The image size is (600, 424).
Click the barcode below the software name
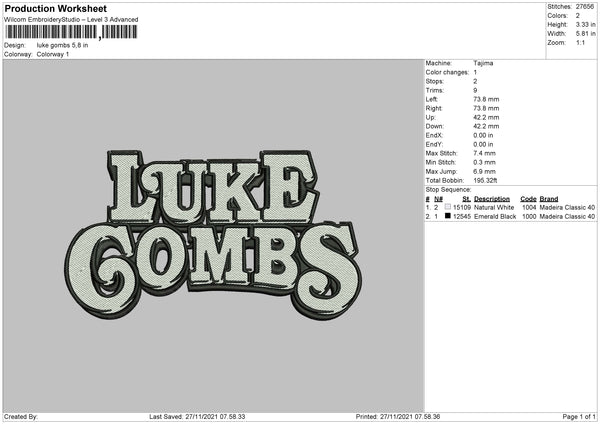pyautogui.click(x=72, y=32)
